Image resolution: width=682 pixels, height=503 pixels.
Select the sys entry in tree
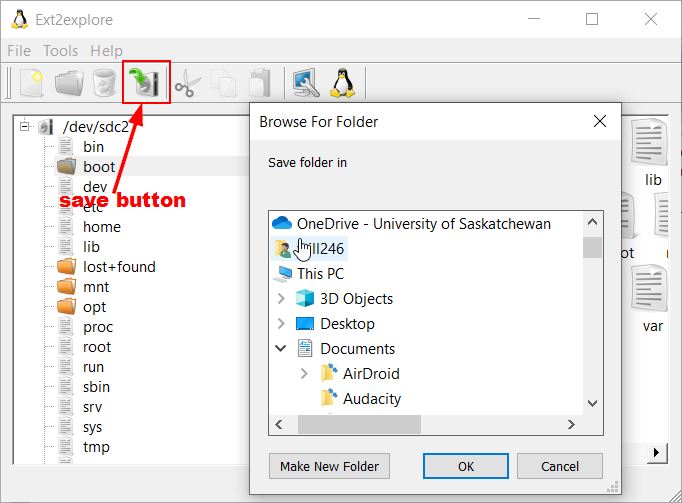coord(92,427)
